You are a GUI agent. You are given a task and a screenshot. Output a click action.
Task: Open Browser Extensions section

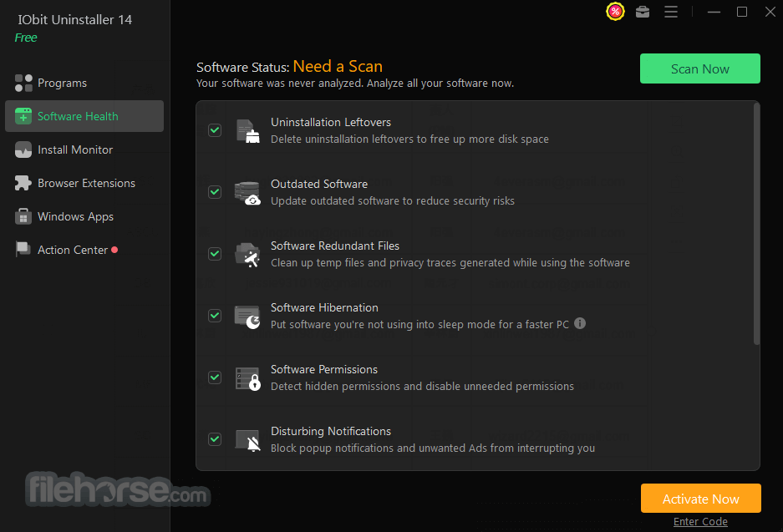pyautogui.click(x=84, y=183)
